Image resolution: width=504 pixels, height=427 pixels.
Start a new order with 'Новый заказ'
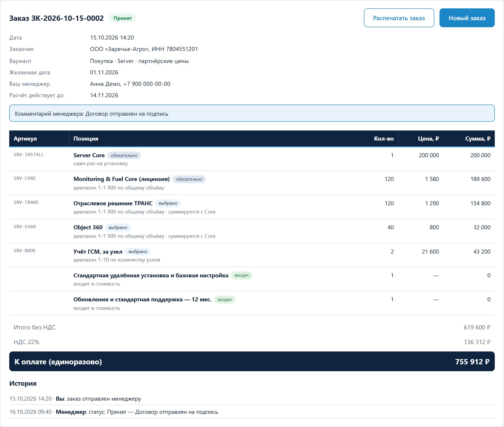click(467, 18)
